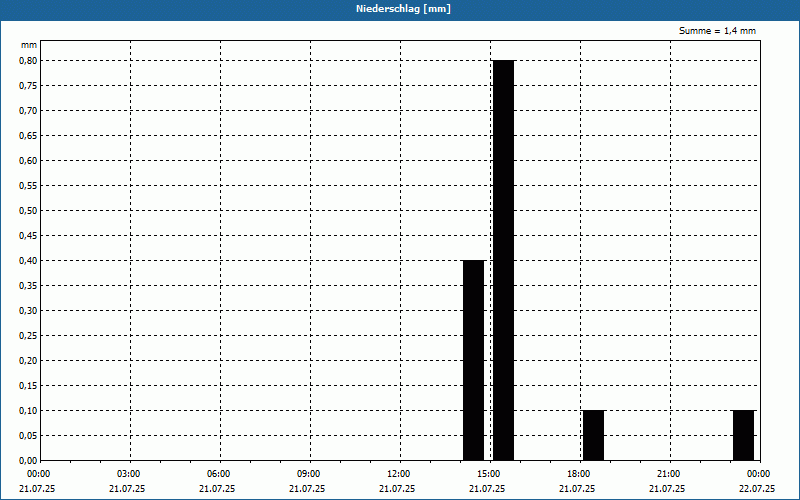
Task: Click the 0,10 y-axis value
Action: (x=28, y=411)
